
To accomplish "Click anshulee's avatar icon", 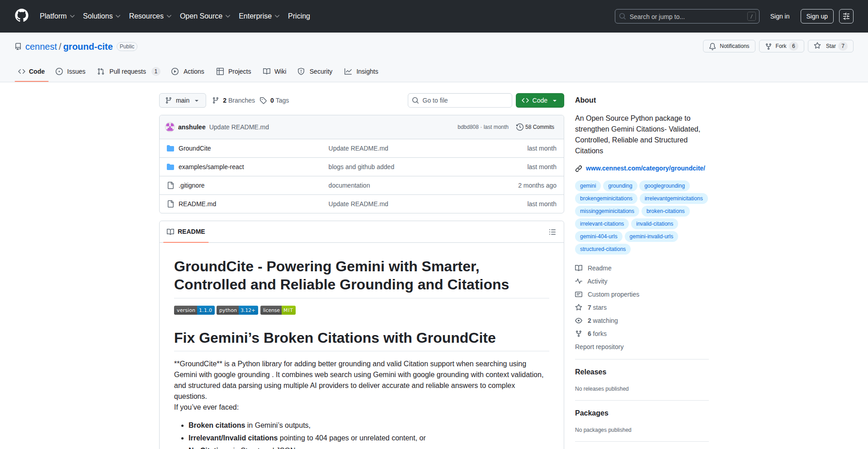I will (170, 127).
